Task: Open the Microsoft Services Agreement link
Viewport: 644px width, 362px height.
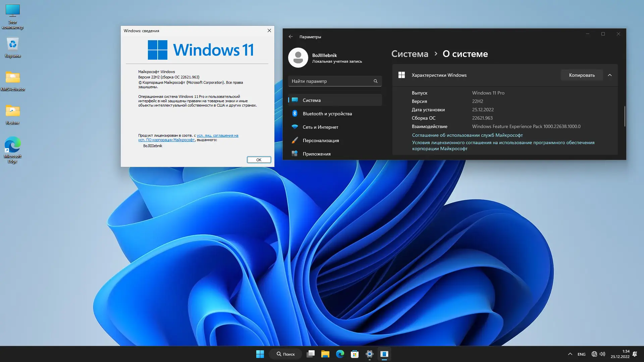Action: tap(467, 135)
